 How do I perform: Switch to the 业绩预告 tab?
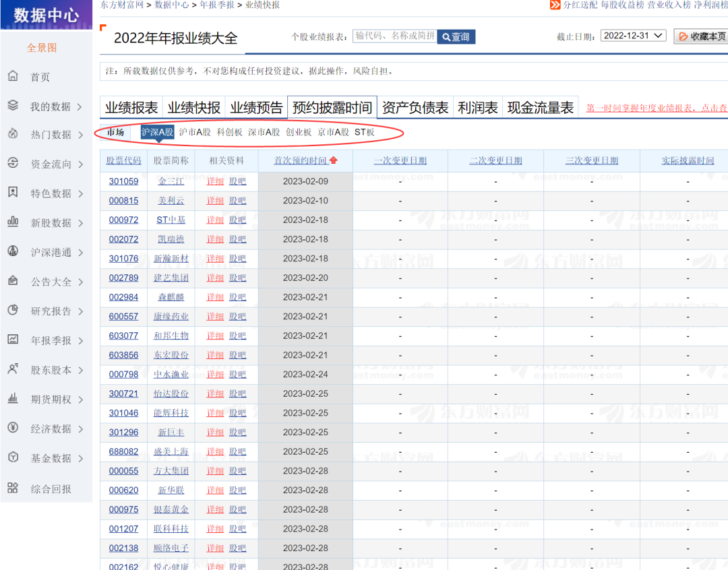click(256, 108)
